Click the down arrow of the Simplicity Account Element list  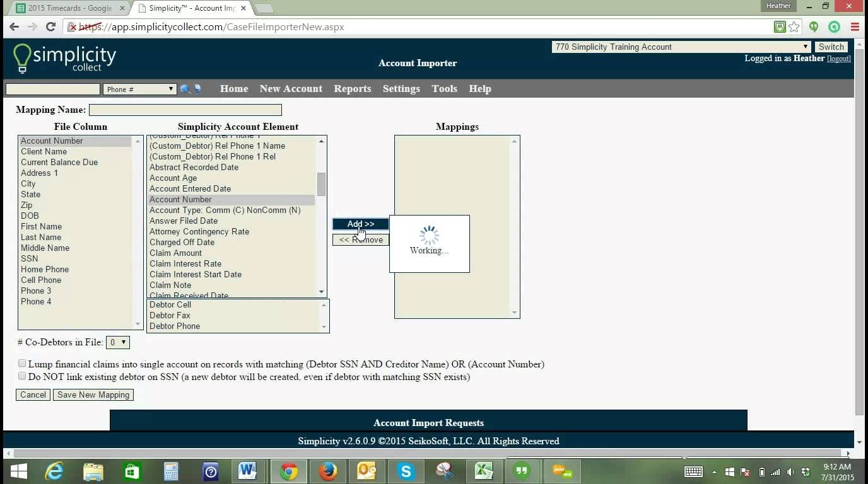coord(321,292)
